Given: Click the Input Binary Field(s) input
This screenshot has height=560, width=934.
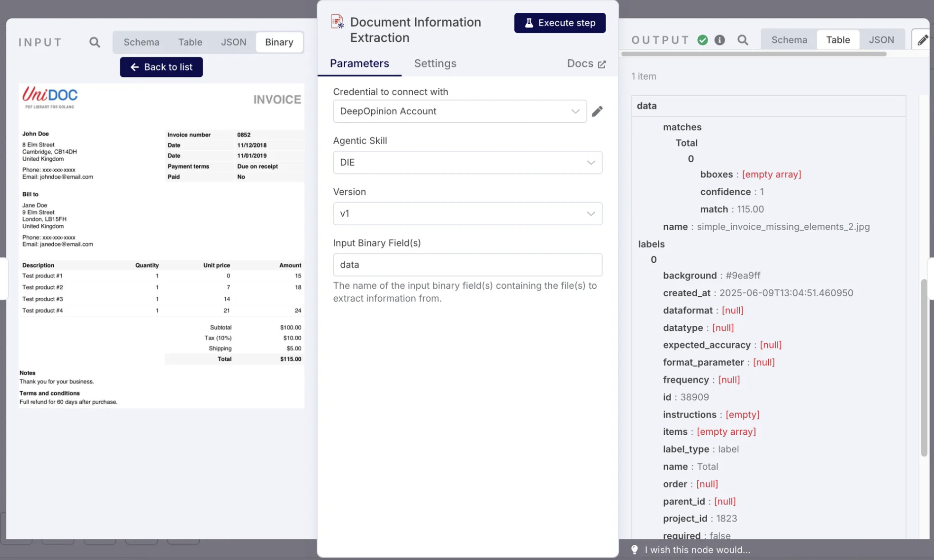Looking at the screenshot, I should [x=467, y=265].
